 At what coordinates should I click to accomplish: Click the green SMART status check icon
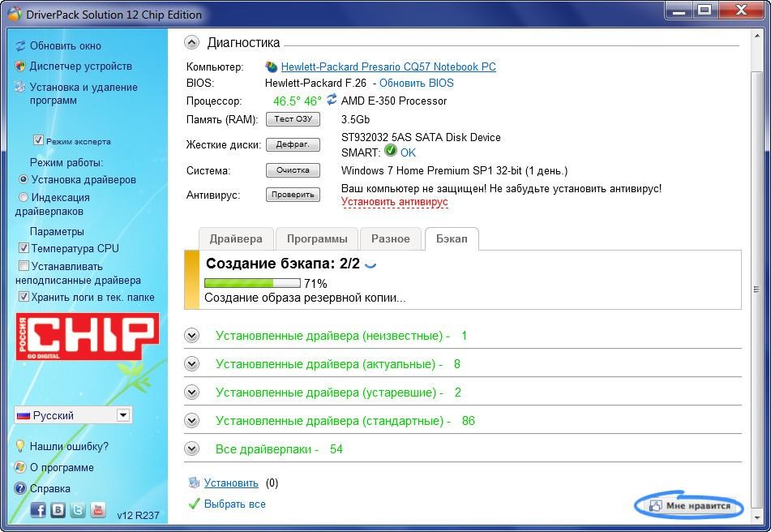point(391,150)
